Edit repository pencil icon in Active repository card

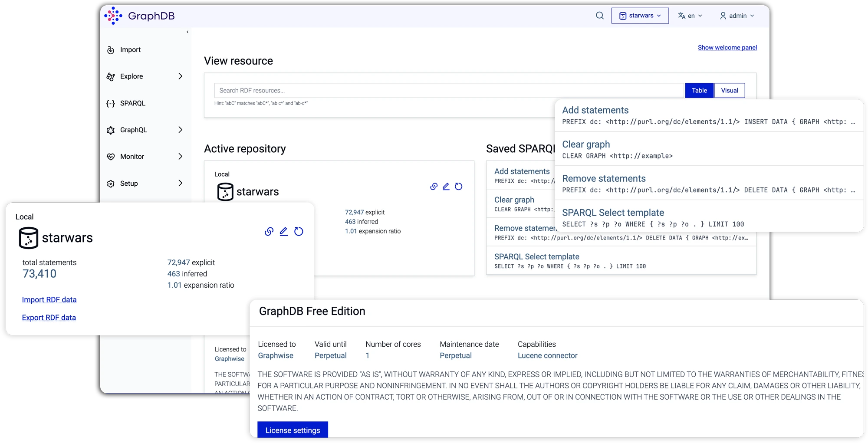click(446, 187)
